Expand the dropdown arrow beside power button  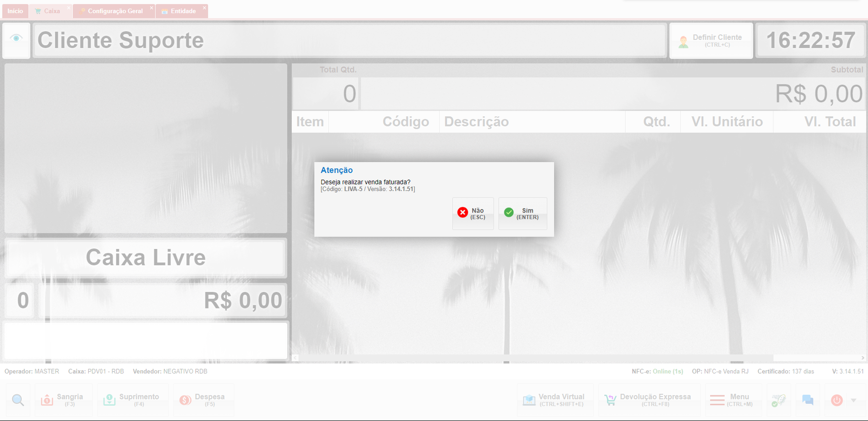coord(854,400)
